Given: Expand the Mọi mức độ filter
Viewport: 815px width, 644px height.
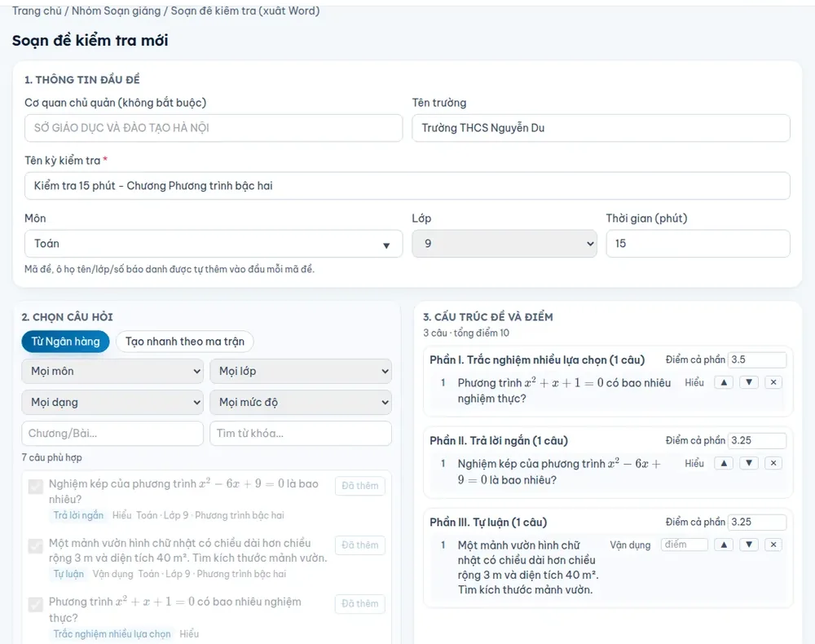Looking at the screenshot, I should [x=301, y=403].
